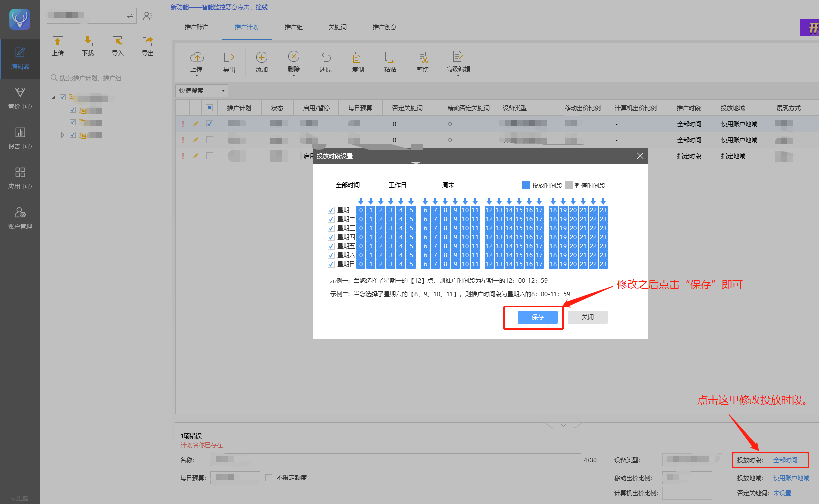Viewport: 819px width, 504px height.
Task: Open the 未设置 否定关键词 link
Action: click(x=782, y=493)
